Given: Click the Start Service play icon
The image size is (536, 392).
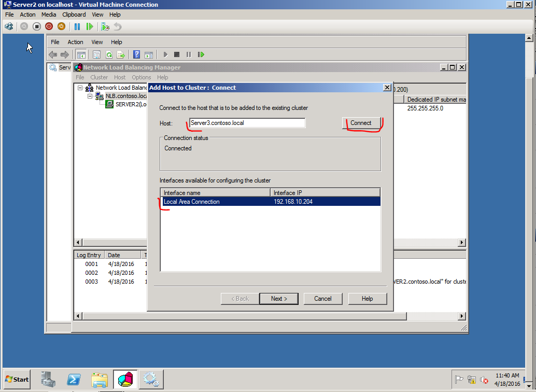Looking at the screenshot, I should 165,54.
